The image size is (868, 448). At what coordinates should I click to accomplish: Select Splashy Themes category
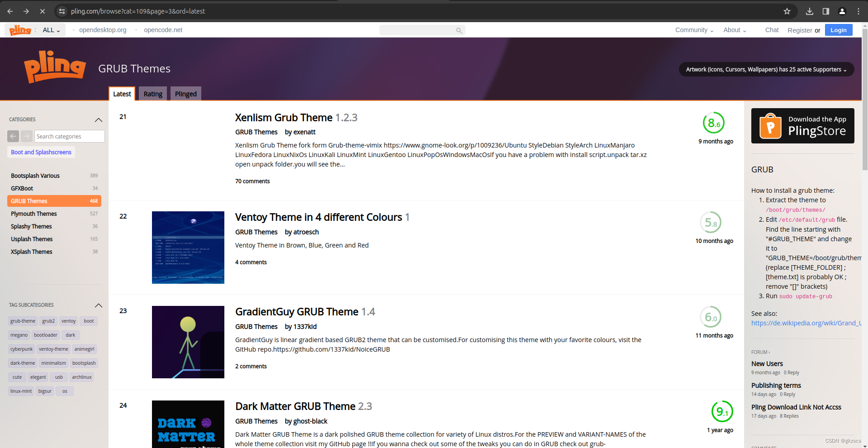point(54,226)
